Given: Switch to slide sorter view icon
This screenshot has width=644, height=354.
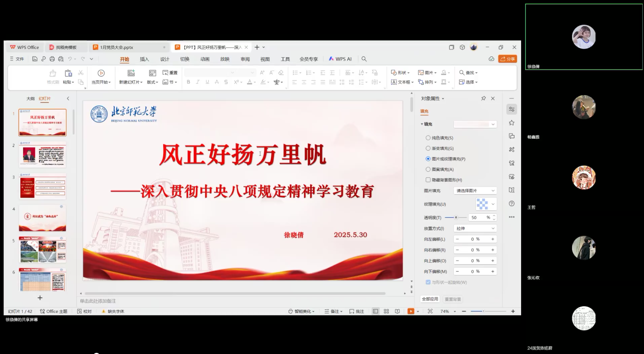Looking at the screenshot, I should tap(386, 311).
